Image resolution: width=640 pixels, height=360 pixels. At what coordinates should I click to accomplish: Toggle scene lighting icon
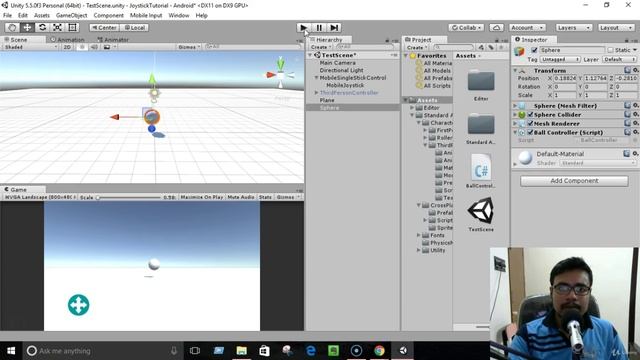(82, 47)
